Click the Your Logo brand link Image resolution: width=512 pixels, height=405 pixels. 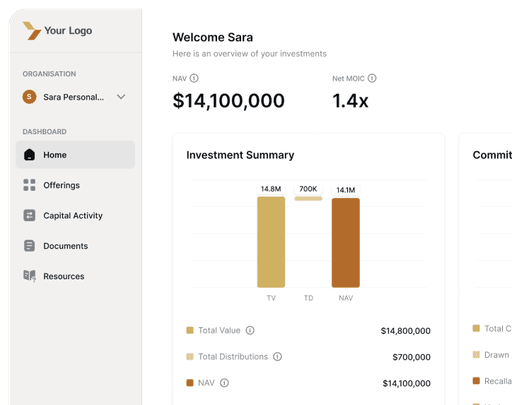tap(57, 31)
